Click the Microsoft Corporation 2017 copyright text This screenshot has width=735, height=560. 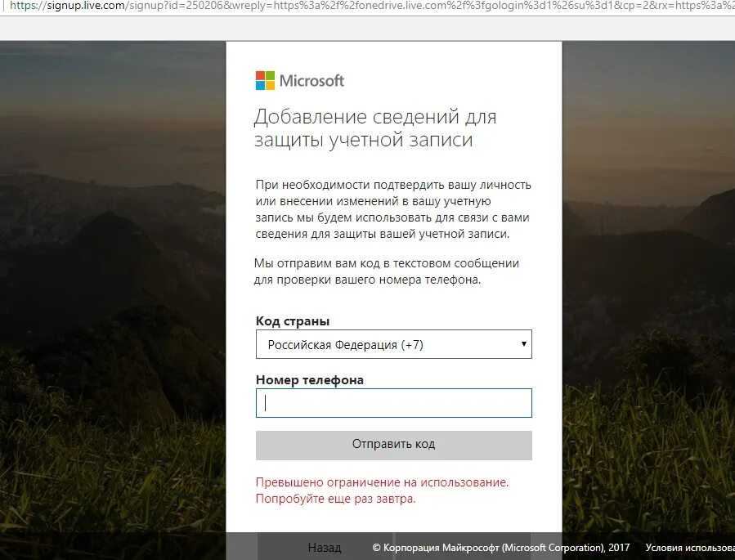pos(500,548)
